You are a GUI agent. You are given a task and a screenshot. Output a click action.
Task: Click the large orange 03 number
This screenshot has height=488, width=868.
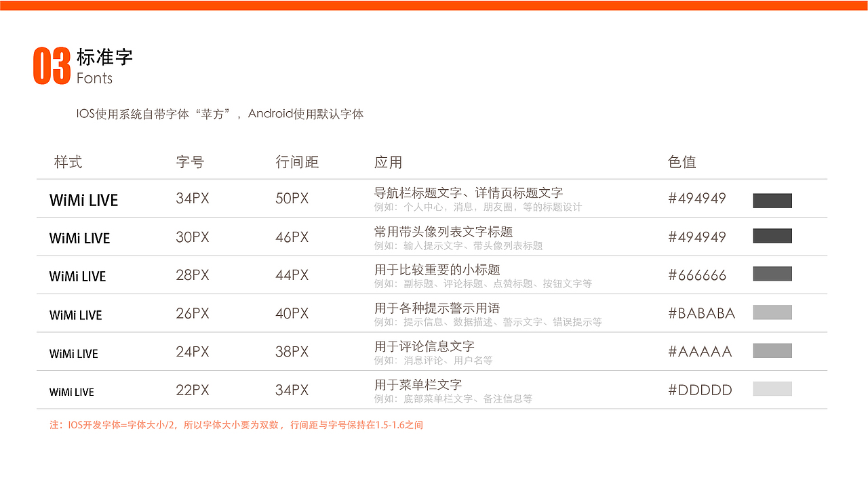tap(52, 66)
